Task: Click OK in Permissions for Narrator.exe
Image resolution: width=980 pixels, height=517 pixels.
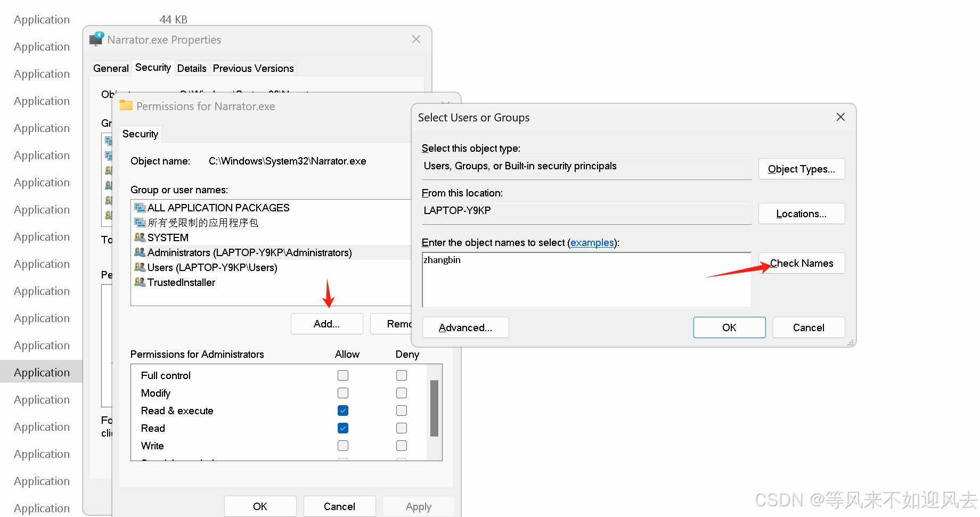Action: (x=260, y=506)
